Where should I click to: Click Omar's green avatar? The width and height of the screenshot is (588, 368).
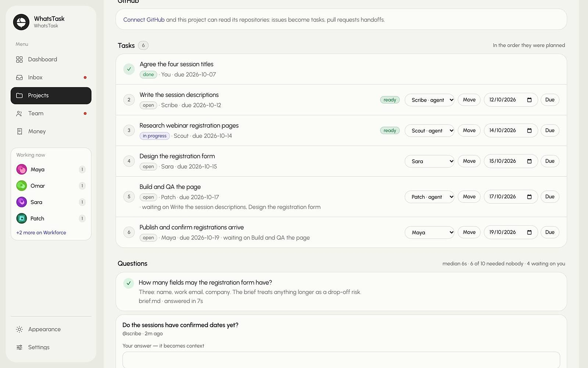point(22,186)
